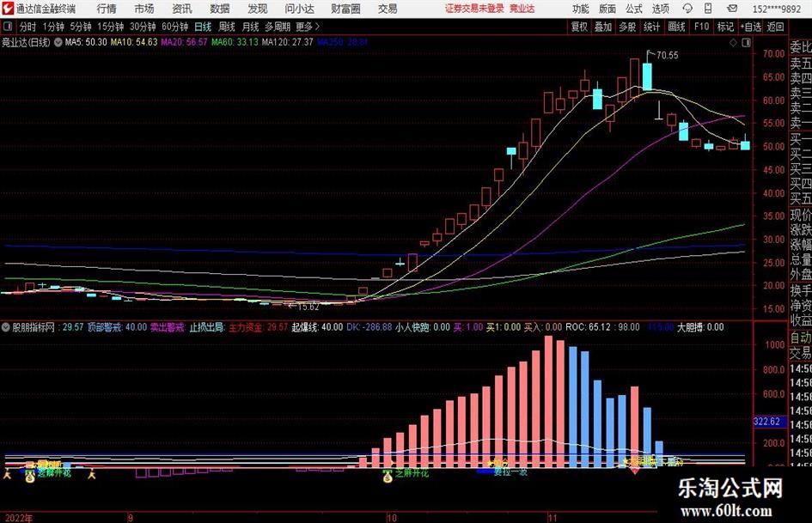This screenshot has width=812, height=523.
Task: Select the 多周期 multi-period tab
Action: coord(278,27)
